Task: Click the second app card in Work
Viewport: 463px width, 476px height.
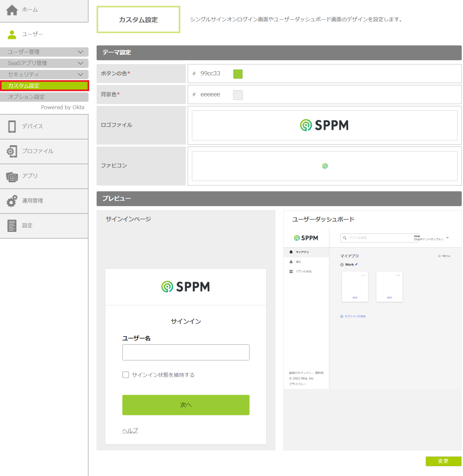Action: (389, 287)
